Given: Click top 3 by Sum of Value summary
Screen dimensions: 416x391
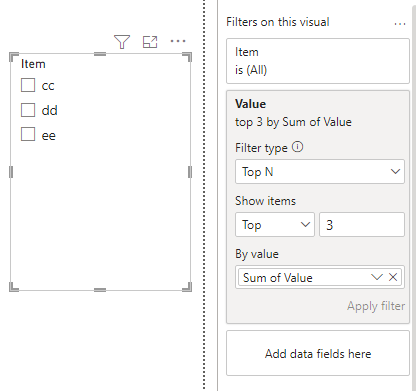Looking at the screenshot, I should (x=293, y=122).
